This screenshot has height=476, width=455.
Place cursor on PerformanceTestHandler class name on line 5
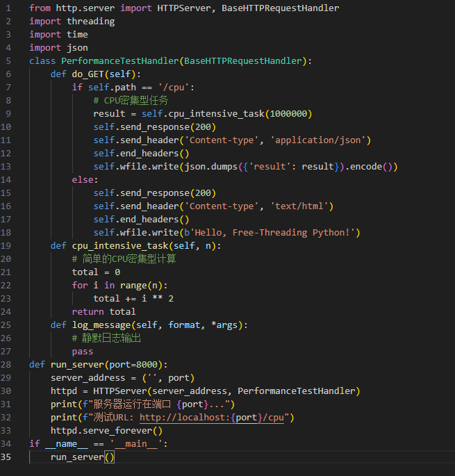click(x=119, y=60)
